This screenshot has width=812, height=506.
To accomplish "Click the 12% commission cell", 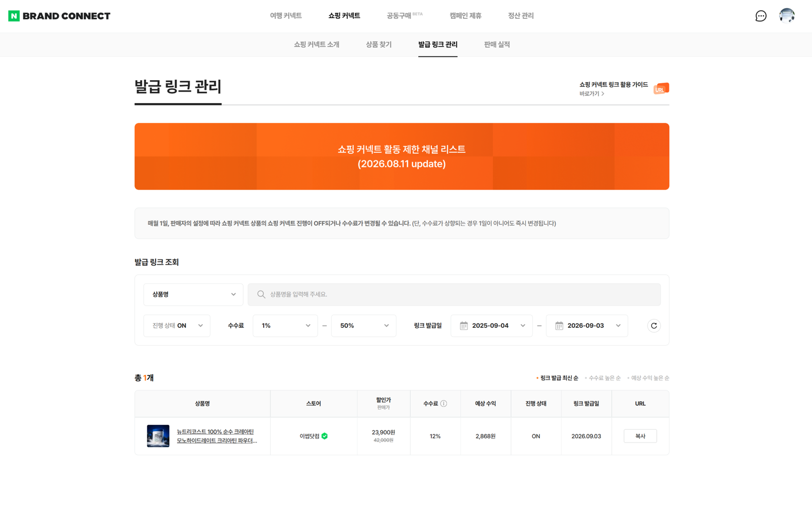I will click(435, 436).
